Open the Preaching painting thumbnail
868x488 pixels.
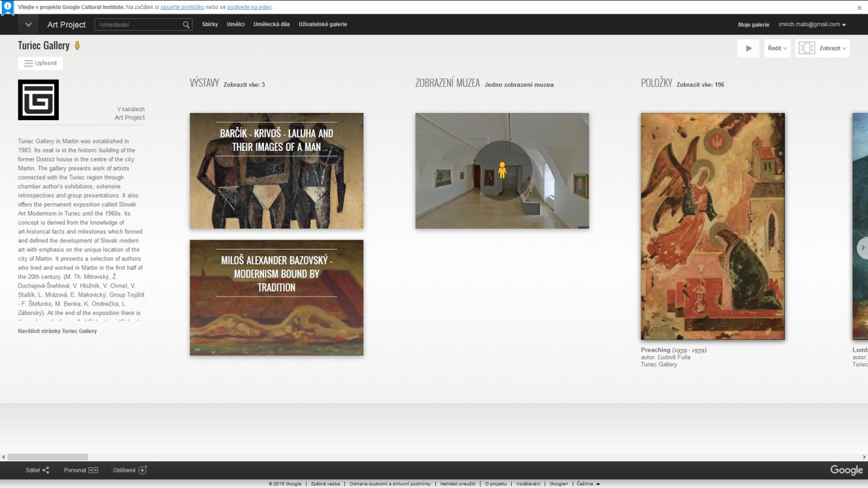pos(712,226)
